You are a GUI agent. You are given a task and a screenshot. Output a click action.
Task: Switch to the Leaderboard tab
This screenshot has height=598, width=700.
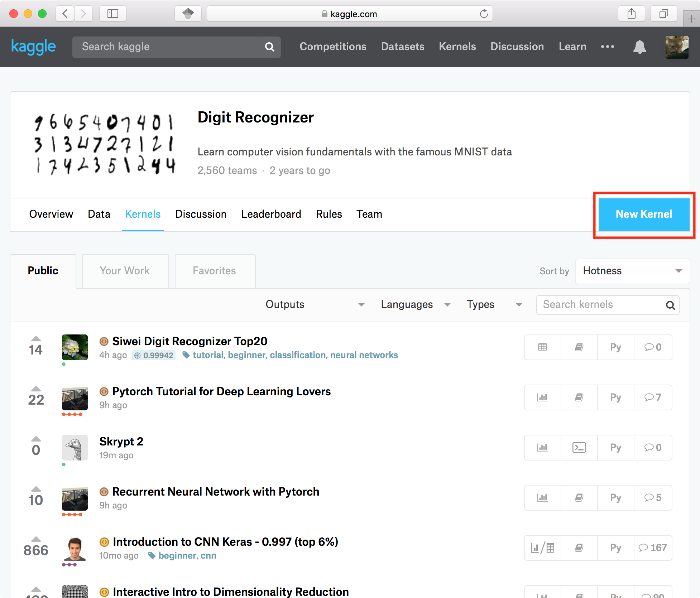point(271,214)
